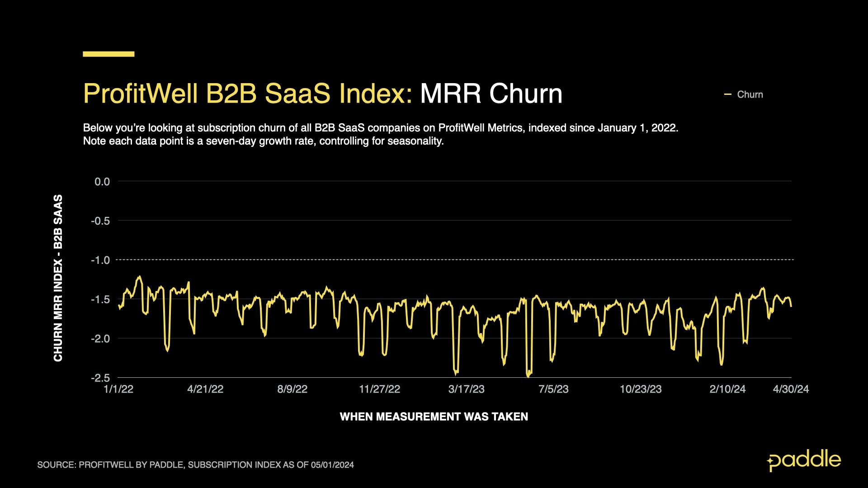Click the churn line peak near early 2022
The image size is (868, 488).
click(x=139, y=275)
